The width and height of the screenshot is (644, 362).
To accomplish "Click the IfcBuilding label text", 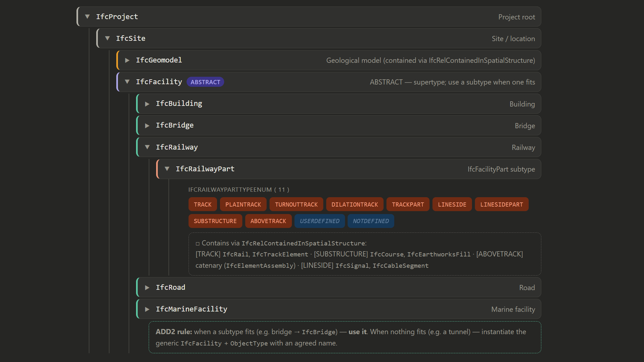I will tap(179, 104).
